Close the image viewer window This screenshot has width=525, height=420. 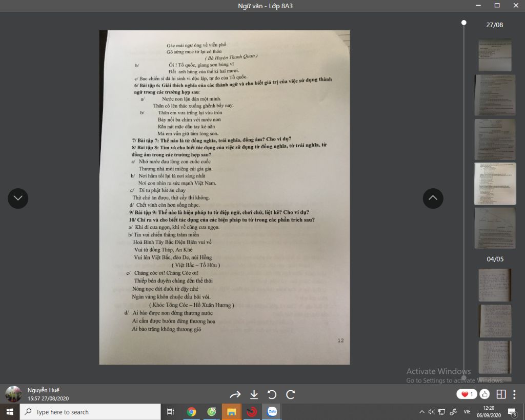tap(516, 5)
